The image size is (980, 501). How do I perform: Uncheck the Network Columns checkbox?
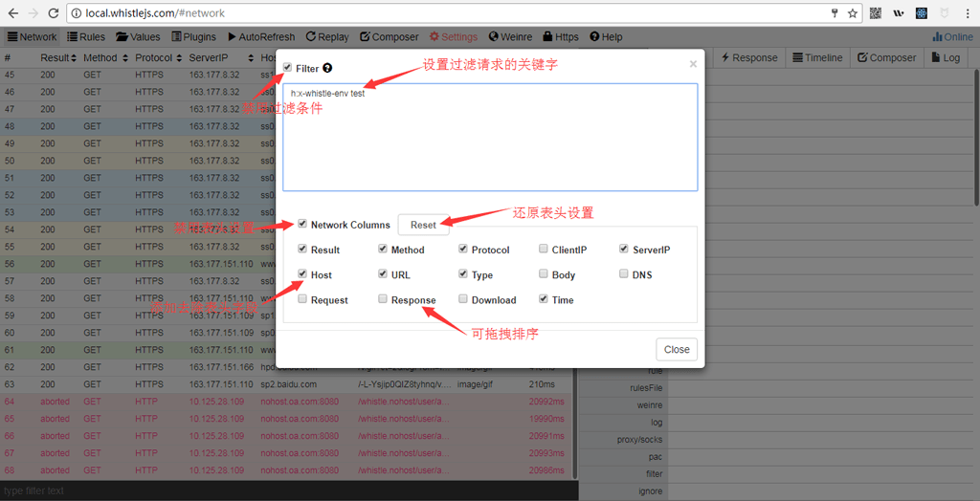tap(302, 225)
